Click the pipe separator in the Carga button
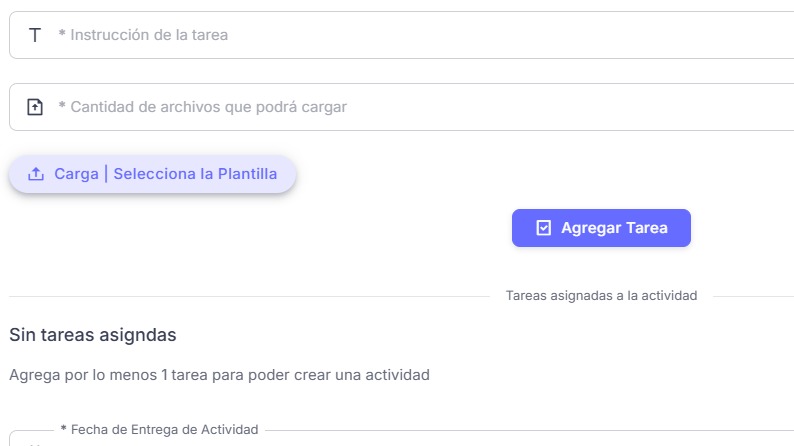The width and height of the screenshot is (794, 446). (x=106, y=174)
